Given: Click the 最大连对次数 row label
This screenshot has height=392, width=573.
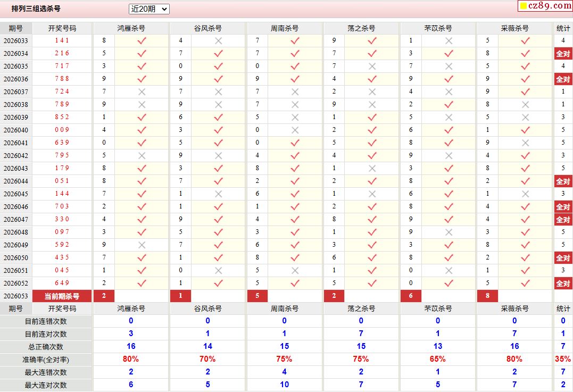Looking at the screenshot, I should click(46, 385).
